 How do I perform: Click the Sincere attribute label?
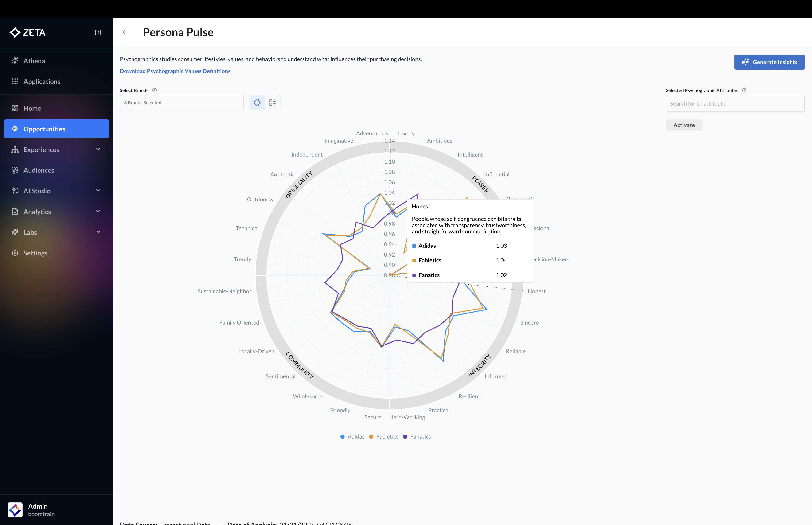(530, 323)
